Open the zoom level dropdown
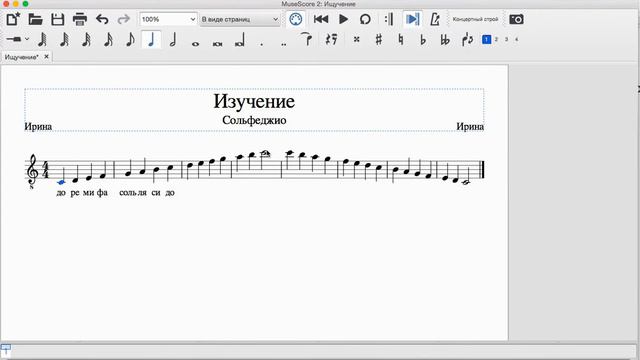Image resolution: width=640 pixels, height=360 pixels. pyautogui.click(x=168, y=19)
